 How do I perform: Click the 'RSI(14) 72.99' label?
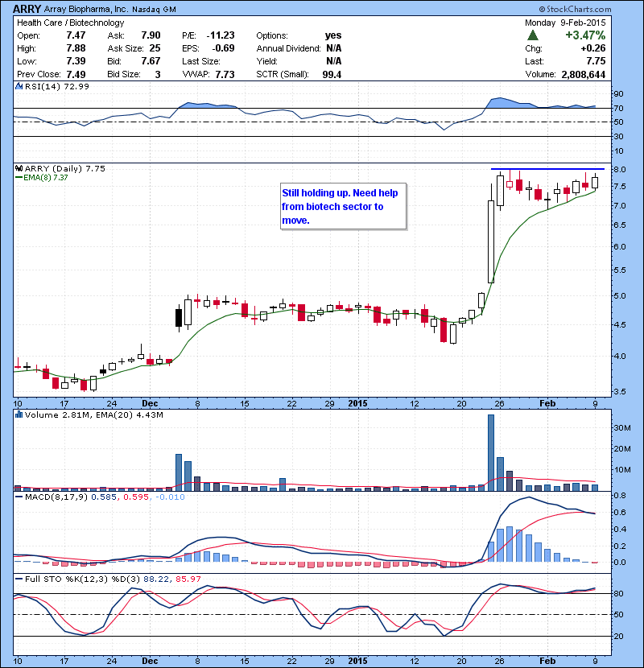pyautogui.click(x=57, y=86)
